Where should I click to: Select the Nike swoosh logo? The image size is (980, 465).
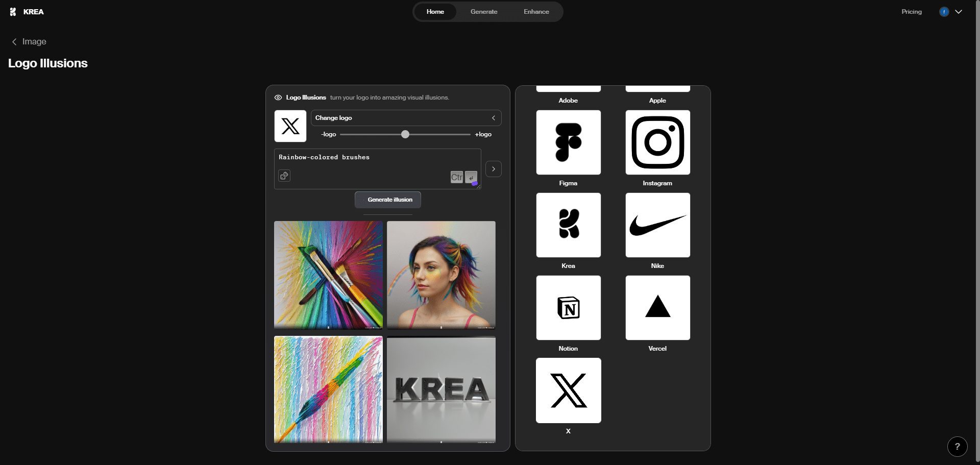657,225
